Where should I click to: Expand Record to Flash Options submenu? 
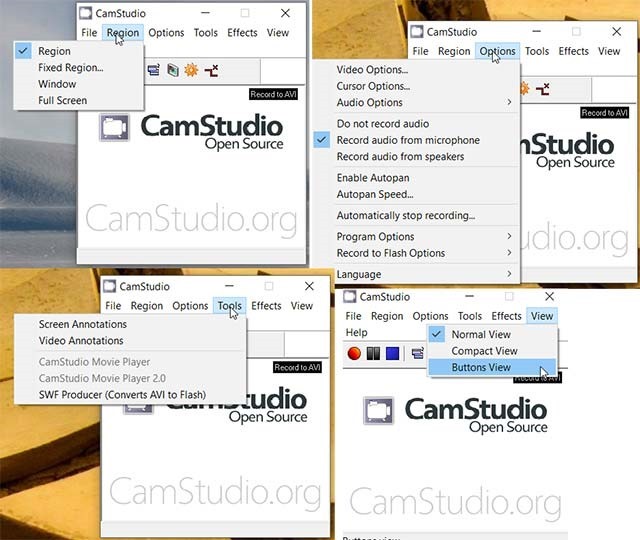[416, 253]
